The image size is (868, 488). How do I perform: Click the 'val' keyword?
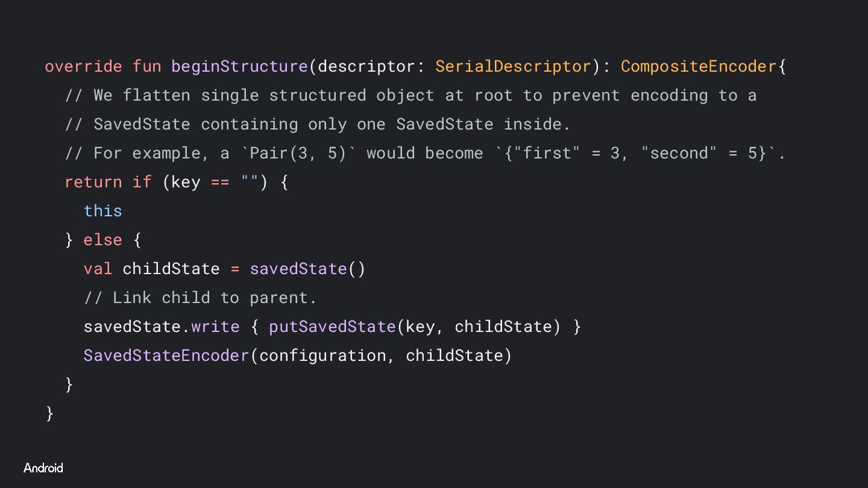click(98, 269)
